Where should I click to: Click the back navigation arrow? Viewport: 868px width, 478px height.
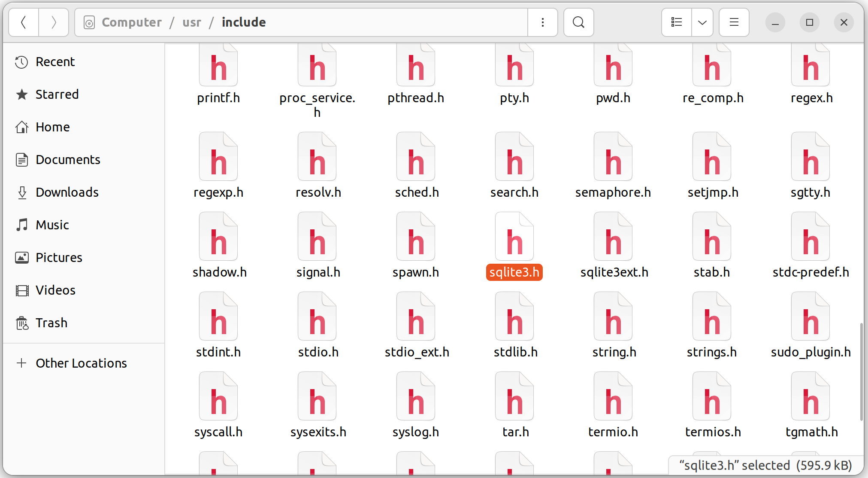pyautogui.click(x=24, y=22)
